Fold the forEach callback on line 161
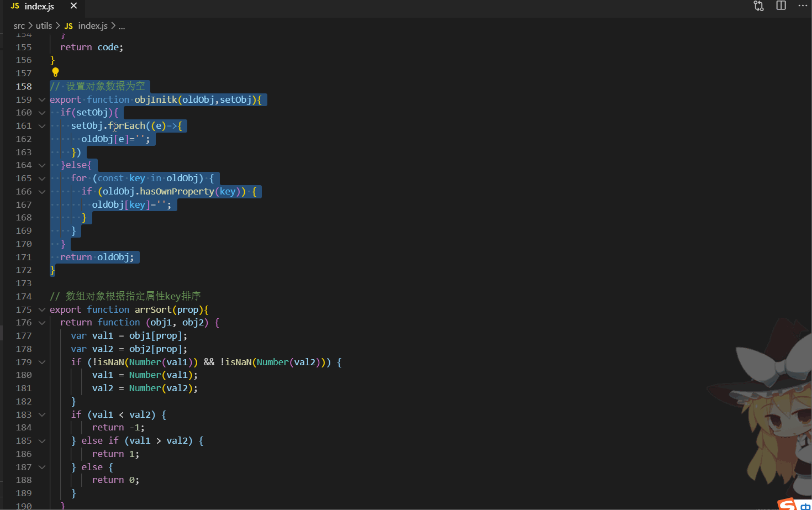Screen dimensions: 812x510 coord(42,126)
